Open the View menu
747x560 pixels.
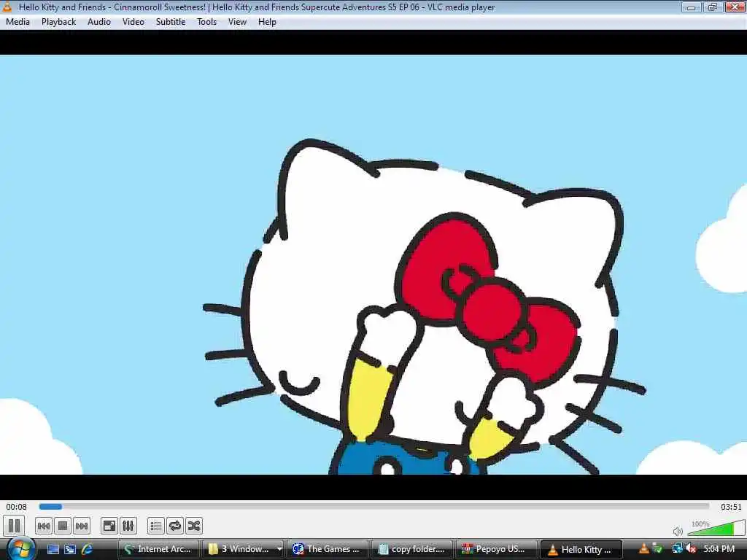pyautogui.click(x=237, y=22)
